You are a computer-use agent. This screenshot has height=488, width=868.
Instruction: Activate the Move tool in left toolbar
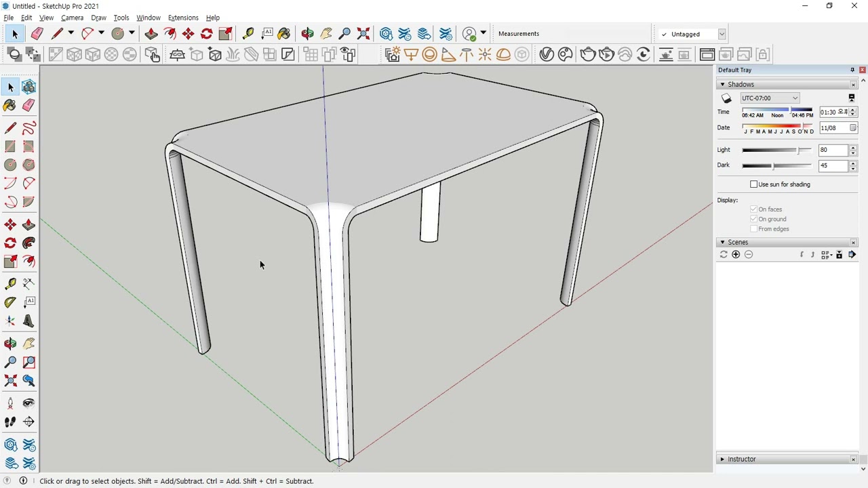pos(10,224)
